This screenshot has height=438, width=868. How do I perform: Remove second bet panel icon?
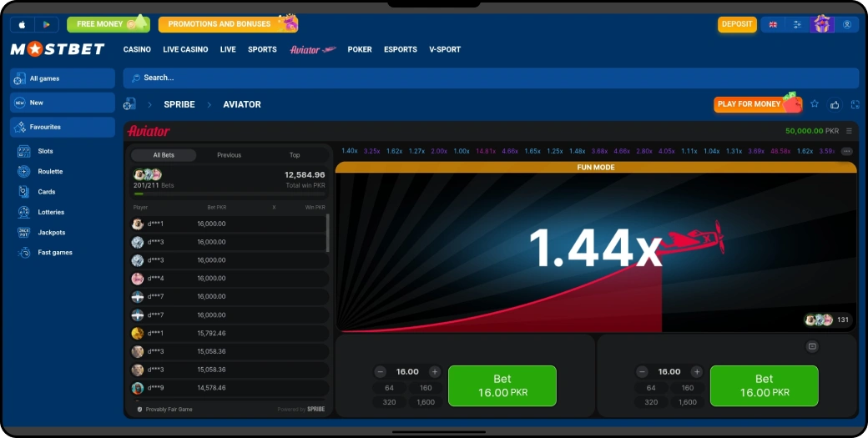812,347
